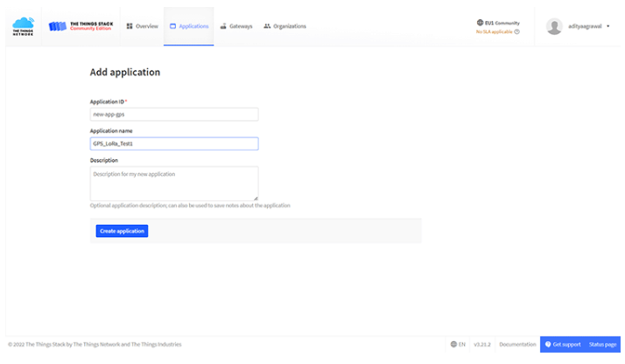
Task: Click the No SLA applicable help icon
Action: pyautogui.click(x=517, y=31)
